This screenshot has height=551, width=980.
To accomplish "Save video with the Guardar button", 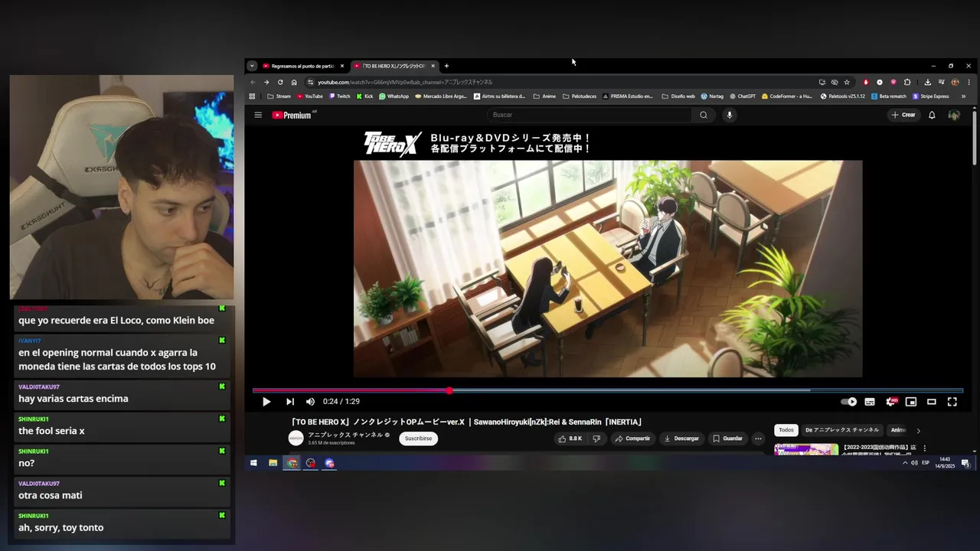I will click(727, 439).
